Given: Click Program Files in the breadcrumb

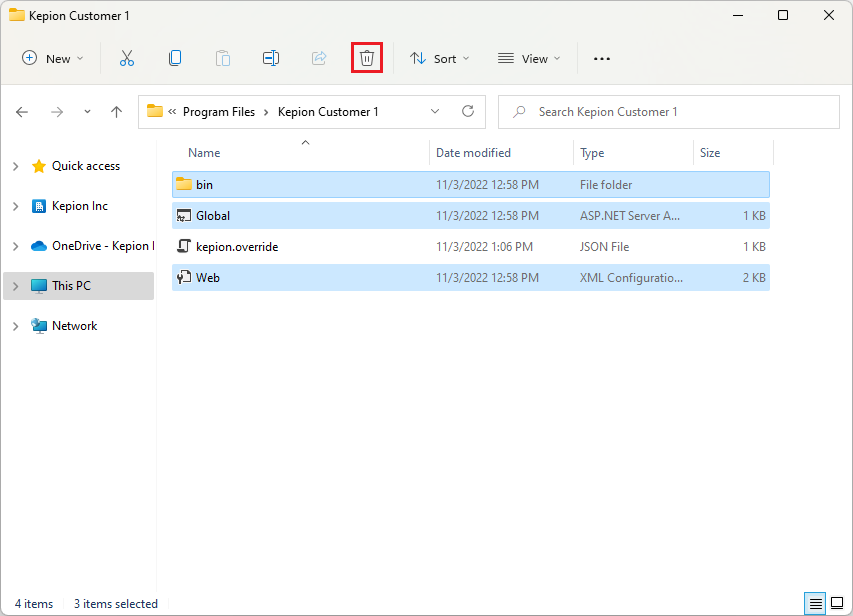Looking at the screenshot, I should (219, 112).
